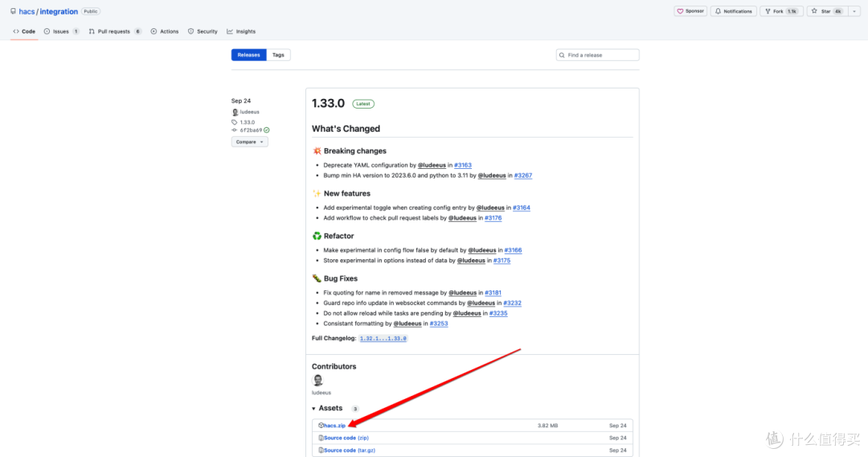The image size is (868, 457).
Task: Open the Insights tab
Action: [x=241, y=31]
